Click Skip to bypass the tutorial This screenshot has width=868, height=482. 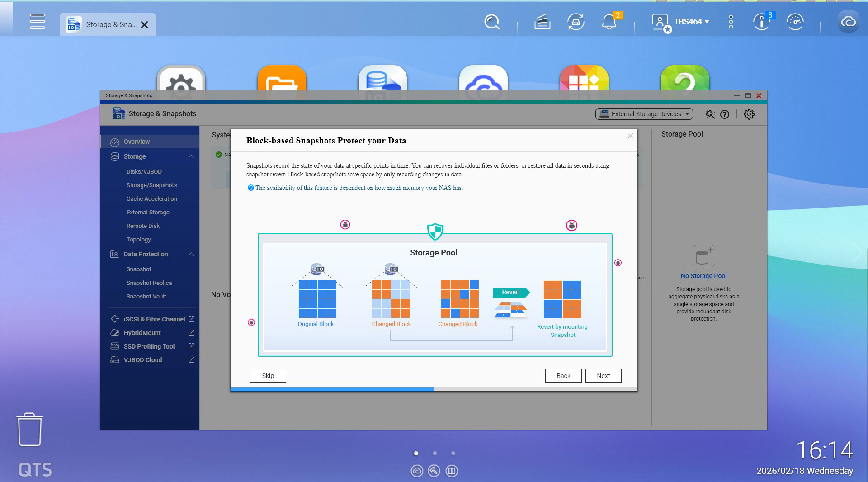coord(268,376)
